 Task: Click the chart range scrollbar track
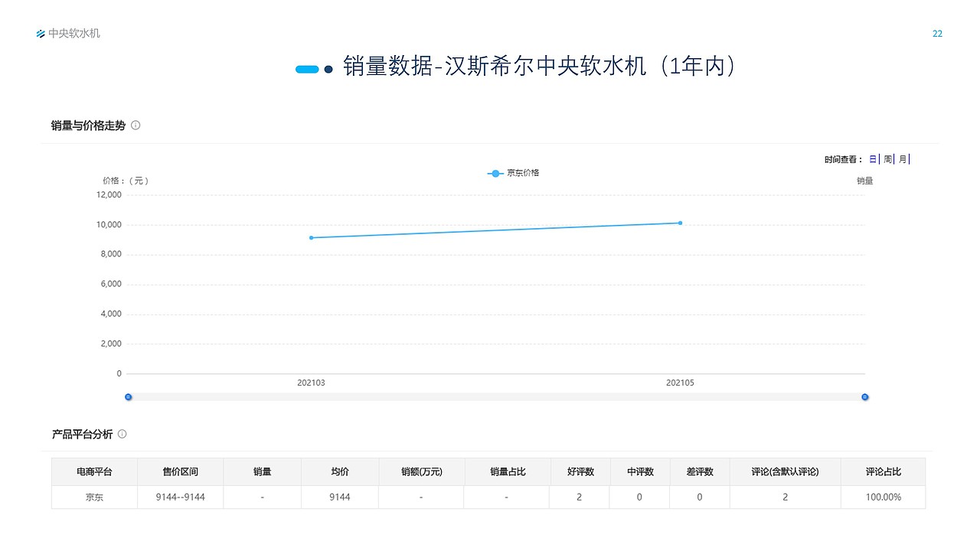[x=496, y=396]
